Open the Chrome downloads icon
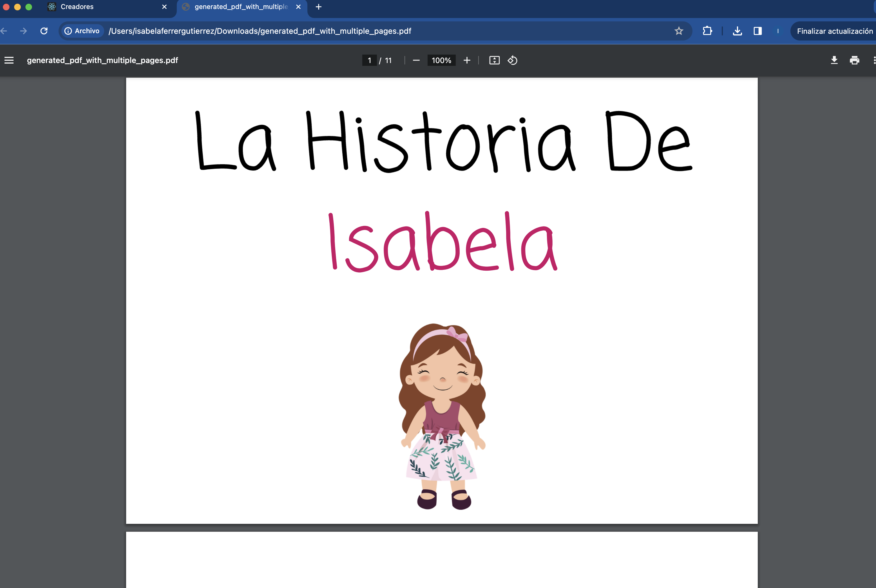 (737, 31)
